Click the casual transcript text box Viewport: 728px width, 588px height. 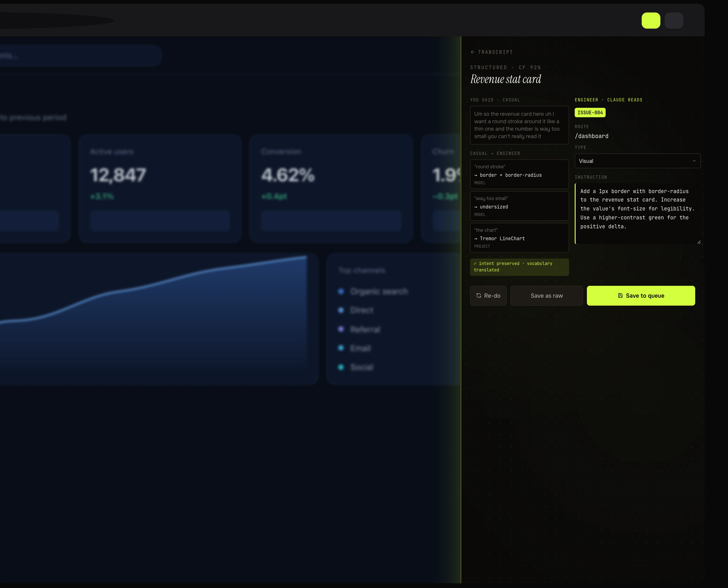[x=519, y=125]
